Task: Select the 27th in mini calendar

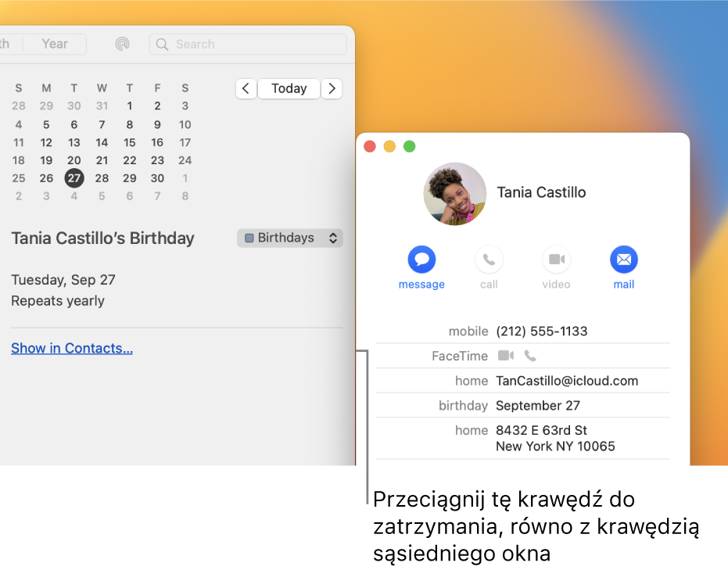Action: [74, 178]
